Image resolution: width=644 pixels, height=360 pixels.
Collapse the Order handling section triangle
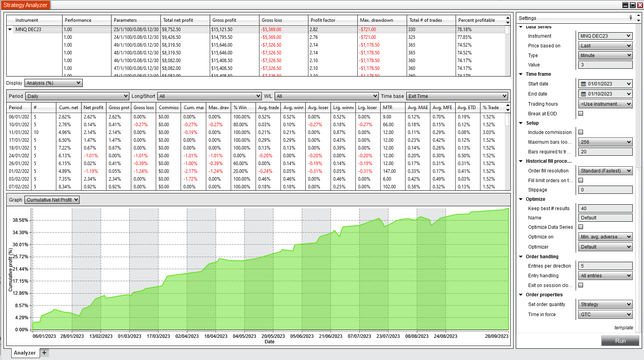click(521, 257)
